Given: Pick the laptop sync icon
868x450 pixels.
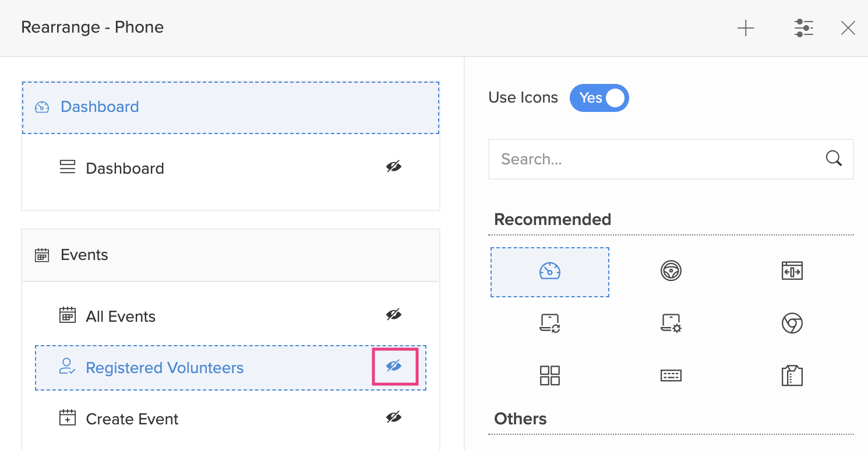Looking at the screenshot, I should click(550, 323).
